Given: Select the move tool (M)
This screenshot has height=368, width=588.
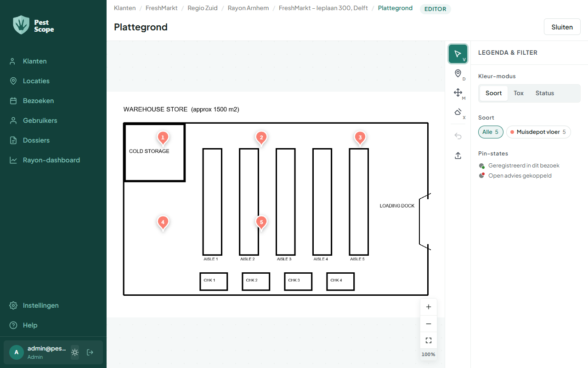Looking at the screenshot, I should point(458,93).
